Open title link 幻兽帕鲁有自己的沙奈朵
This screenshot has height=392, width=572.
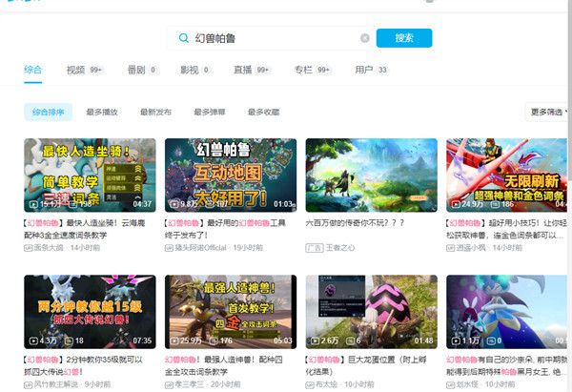507,365
